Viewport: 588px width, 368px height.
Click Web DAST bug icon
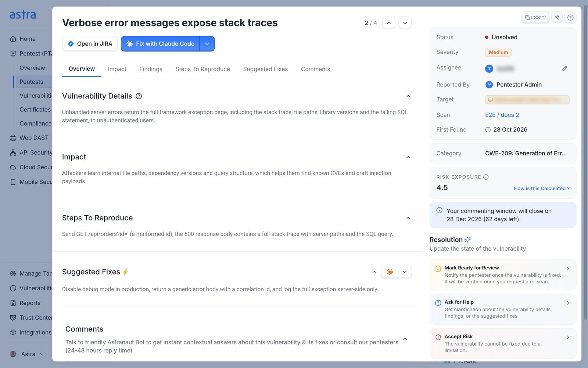pos(13,138)
